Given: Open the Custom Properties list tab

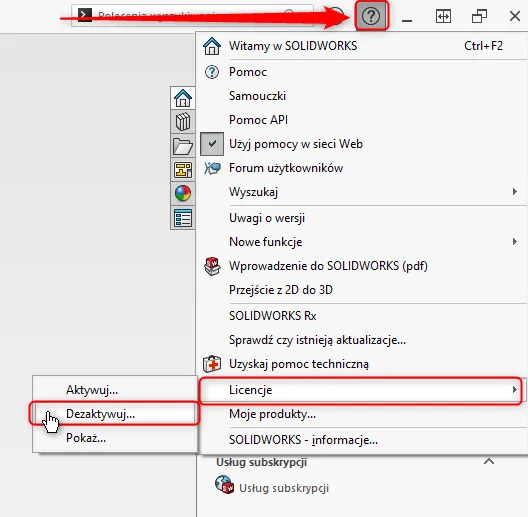Looking at the screenshot, I should (x=183, y=218).
